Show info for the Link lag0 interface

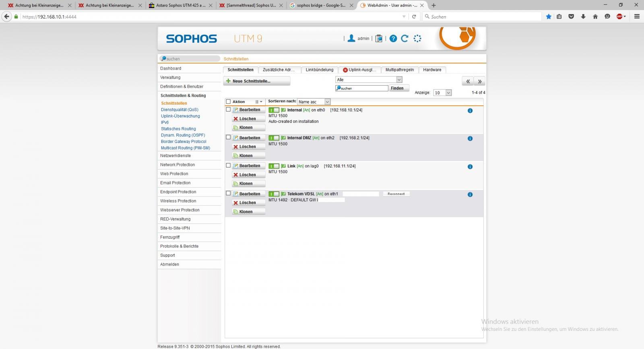(470, 167)
